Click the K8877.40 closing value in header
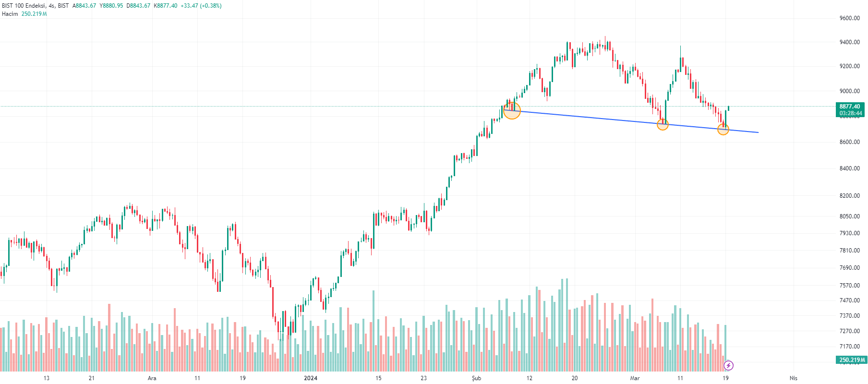 (x=165, y=6)
